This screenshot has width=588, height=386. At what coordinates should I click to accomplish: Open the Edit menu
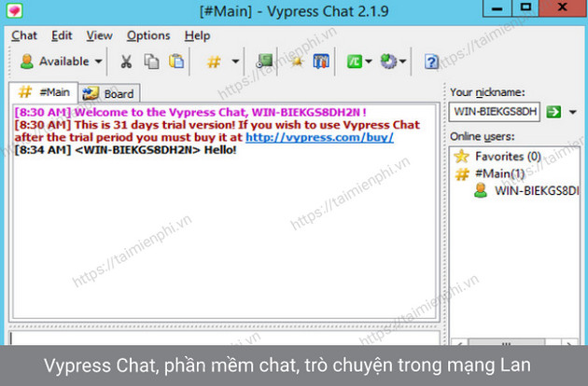click(x=62, y=35)
